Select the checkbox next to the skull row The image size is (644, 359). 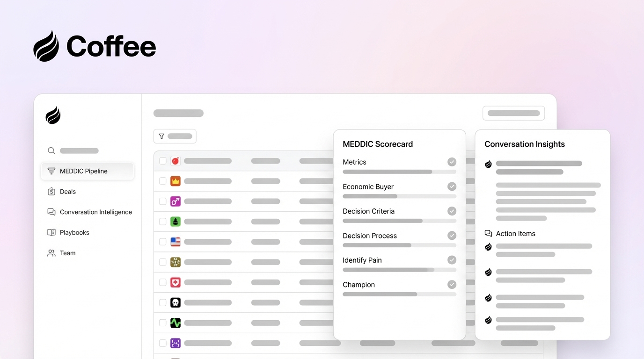[163, 302]
